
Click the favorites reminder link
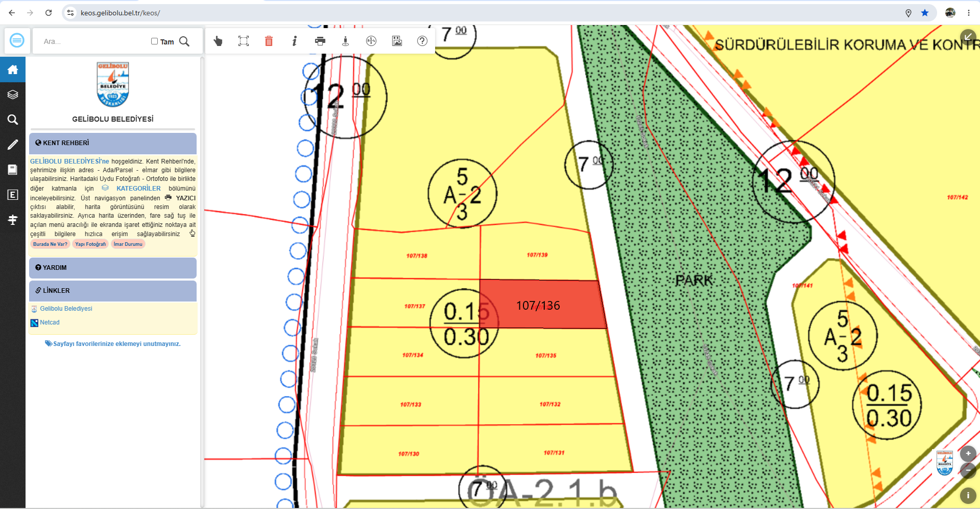pyautogui.click(x=113, y=344)
